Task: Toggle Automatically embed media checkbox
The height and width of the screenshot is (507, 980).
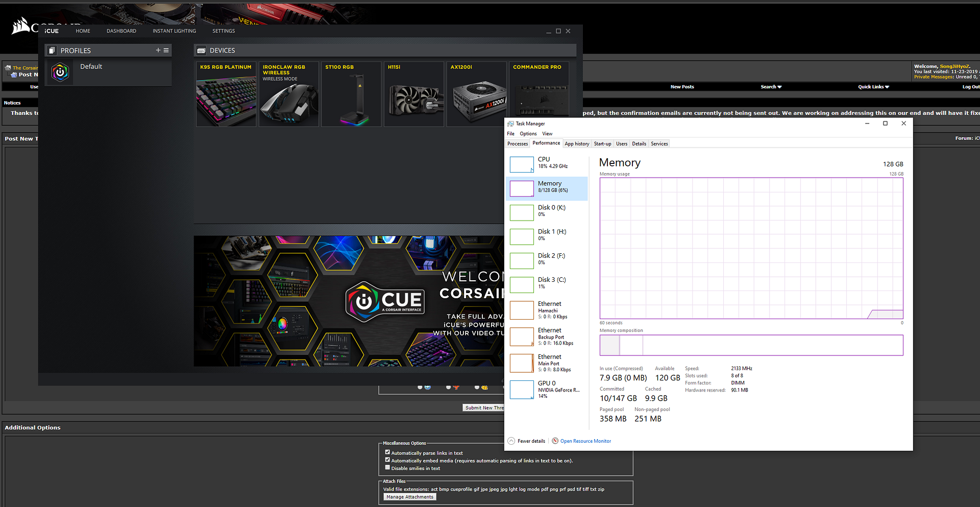Action: click(x=387, y=460)
